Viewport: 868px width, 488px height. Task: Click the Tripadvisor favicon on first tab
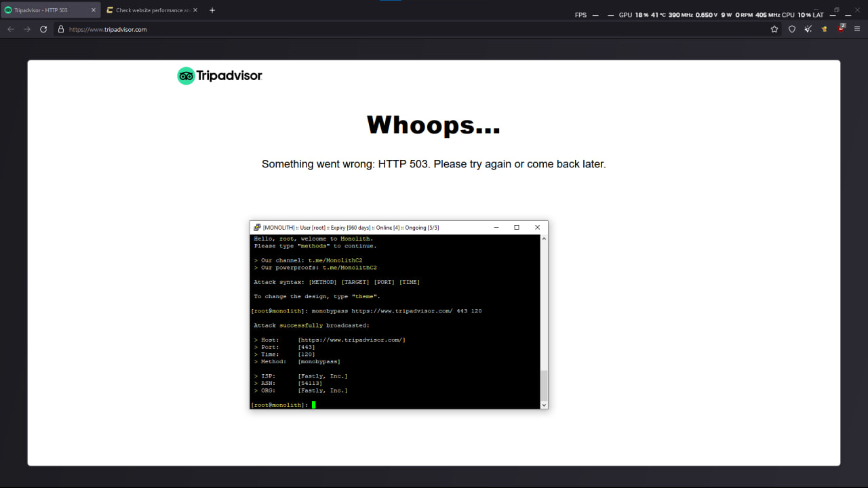(8, 10)
